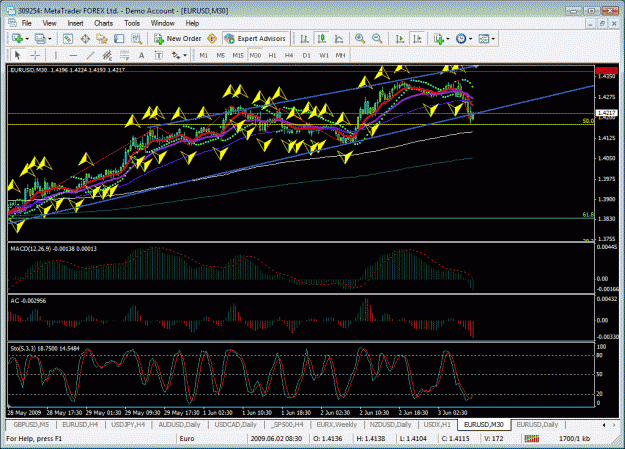Switch chart to candlesticks type
This screenshot has height=449, width=625.
click(322, 39)
